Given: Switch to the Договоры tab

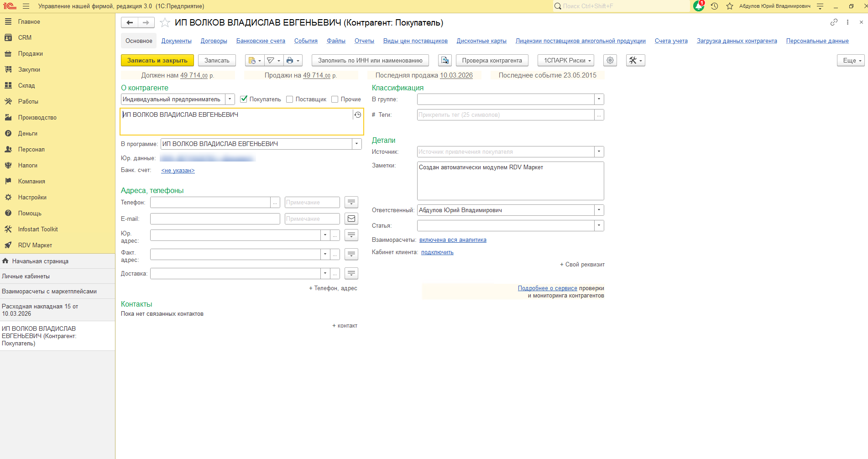Looking at the screenshot, I should [214, 41].
